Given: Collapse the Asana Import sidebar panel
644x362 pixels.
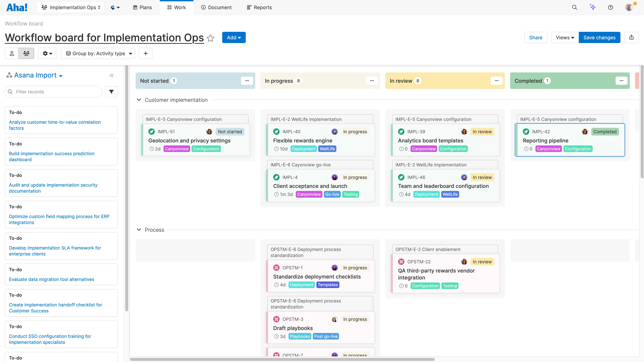Looking at the screenshot, I should (x=112, y=75).
